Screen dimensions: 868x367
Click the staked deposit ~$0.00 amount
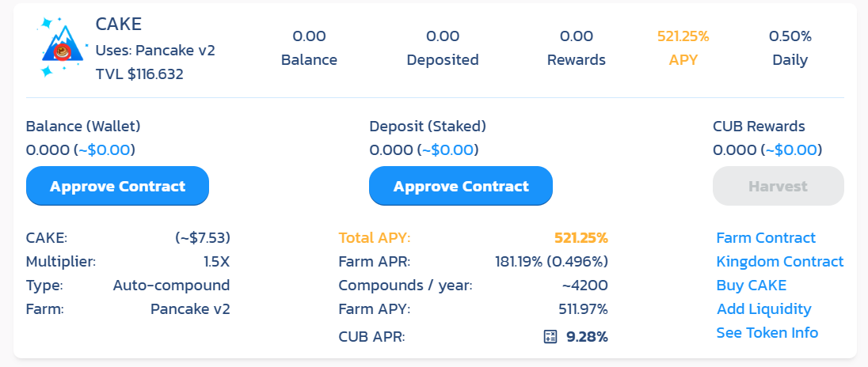pos(447,150)
